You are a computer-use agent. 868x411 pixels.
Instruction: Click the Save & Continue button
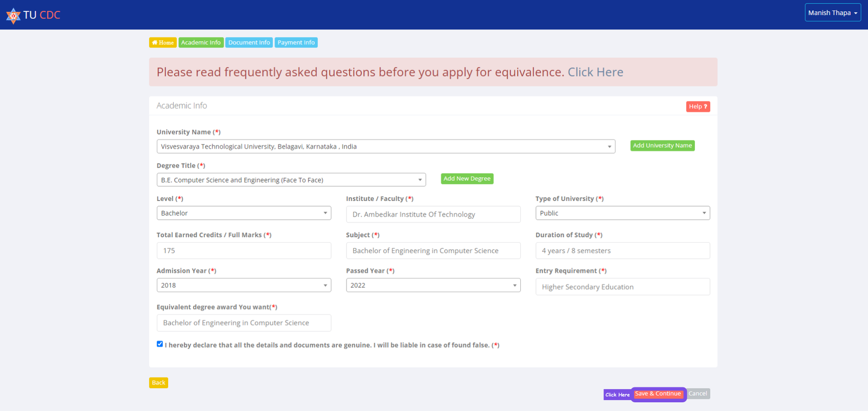[658, 394]
